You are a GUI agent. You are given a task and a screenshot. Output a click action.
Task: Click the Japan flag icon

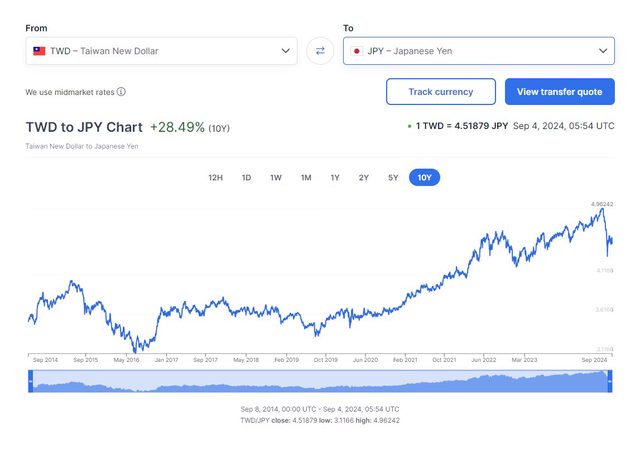tap(356, 50)
